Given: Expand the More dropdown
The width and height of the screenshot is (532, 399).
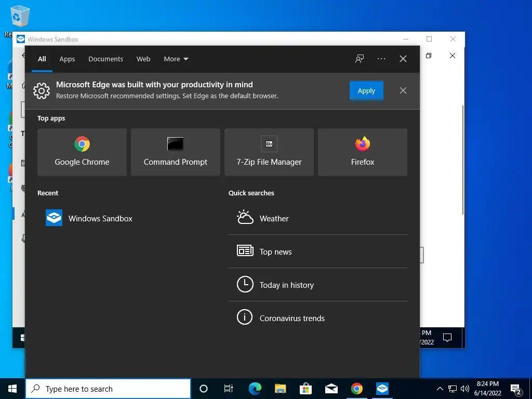Looking at the screenshot, I should coord(176,59).
